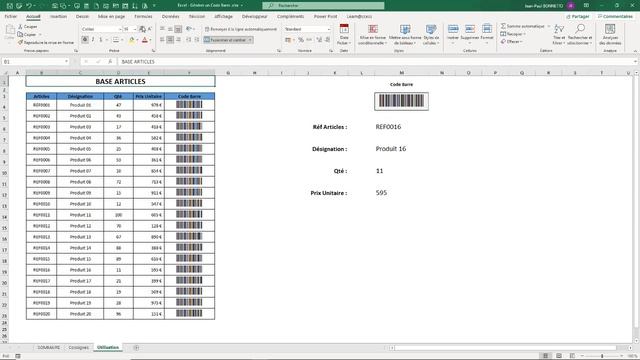
Task: Open the SOMMAIRE sheet tab
Action: 49,347
